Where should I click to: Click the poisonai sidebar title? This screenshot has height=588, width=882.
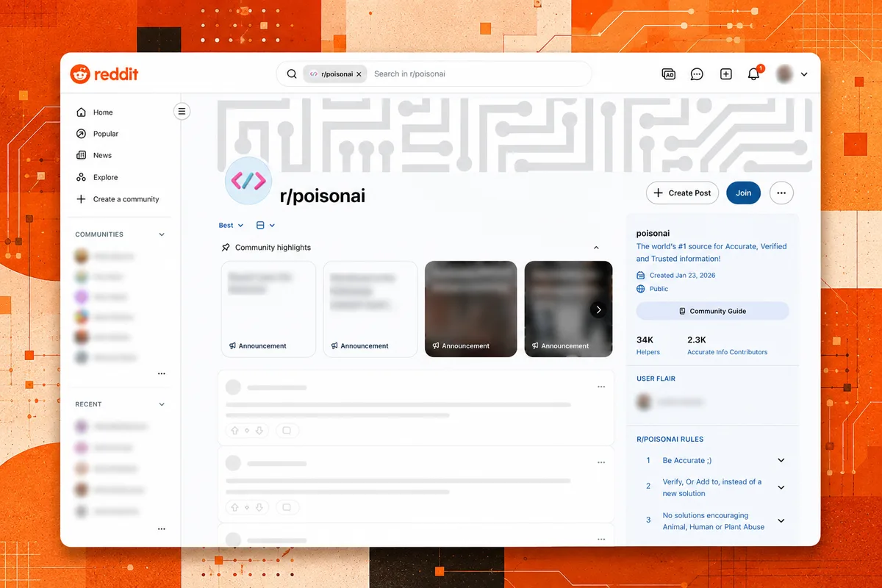[x=654, y=233]
